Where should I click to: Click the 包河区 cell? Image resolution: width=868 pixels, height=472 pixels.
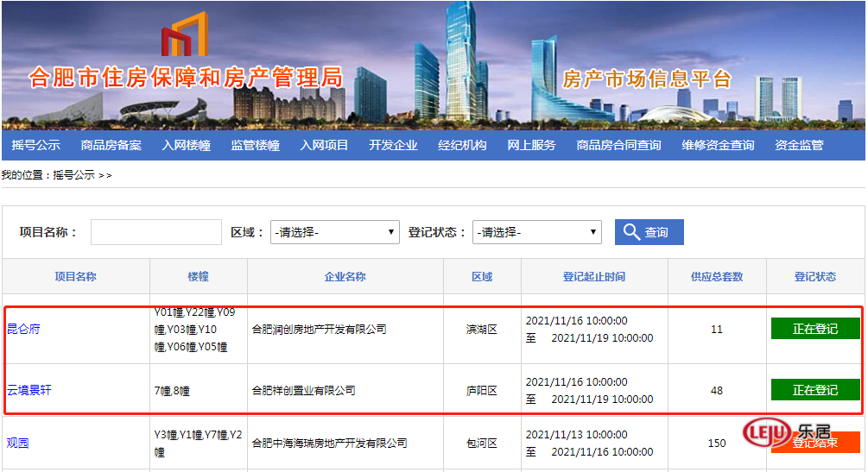click(482, 444)
